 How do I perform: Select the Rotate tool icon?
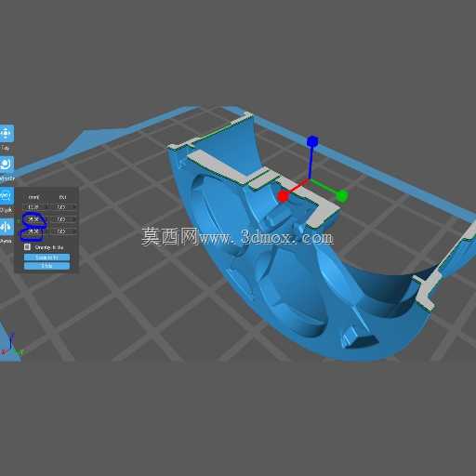[x=7, y=165]
